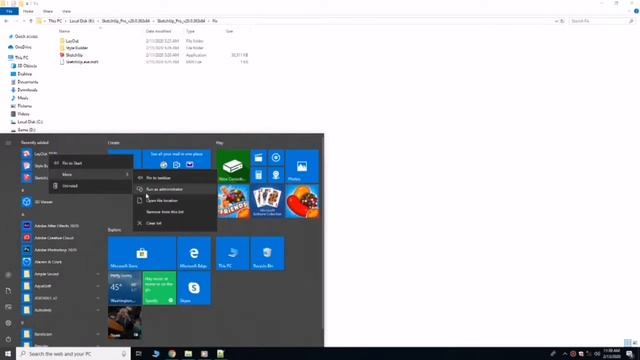Select Pin to Start option
Image resolution: width=640 pixels, height=360 pixels.
[91, 163]
